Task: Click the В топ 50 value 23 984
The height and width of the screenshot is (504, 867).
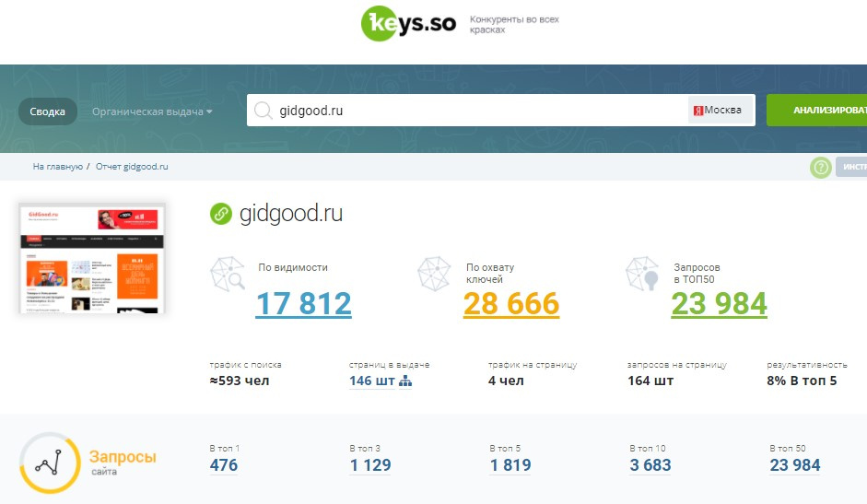Action: click(x=795, y=465)
